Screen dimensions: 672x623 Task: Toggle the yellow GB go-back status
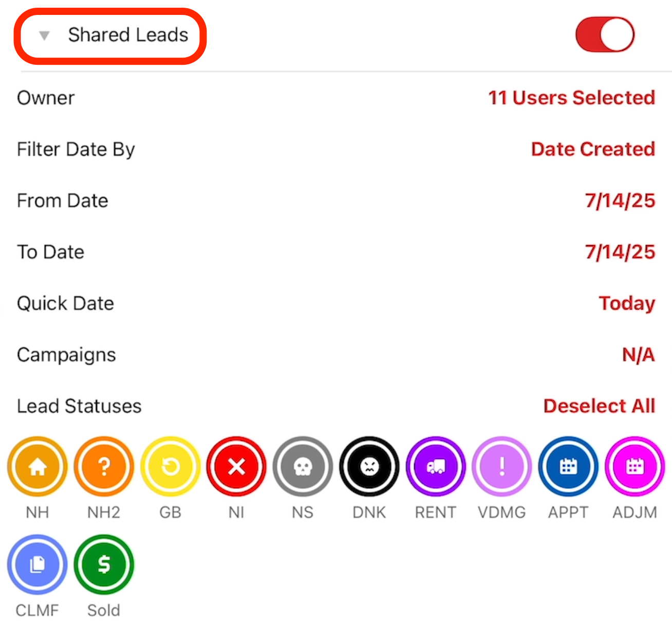[170, 467]
